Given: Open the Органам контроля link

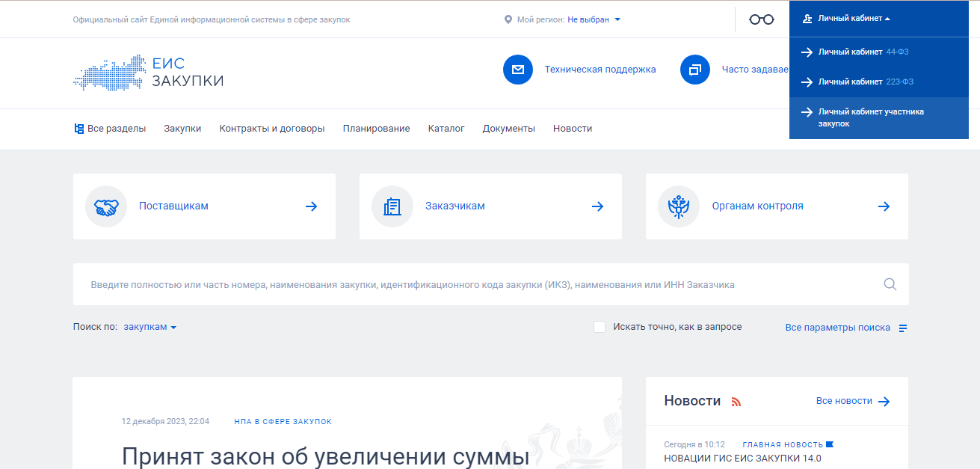Looking at the screenshot, I should coord(757,206).
